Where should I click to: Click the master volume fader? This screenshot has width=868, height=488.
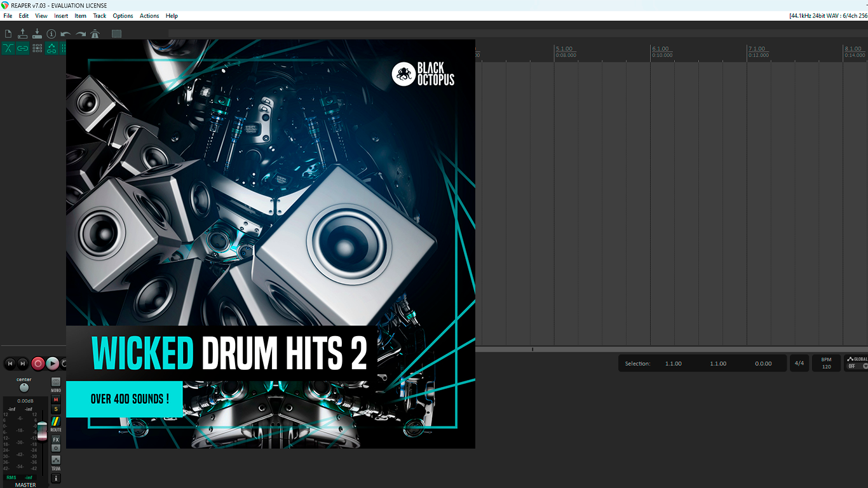point(42,431)
